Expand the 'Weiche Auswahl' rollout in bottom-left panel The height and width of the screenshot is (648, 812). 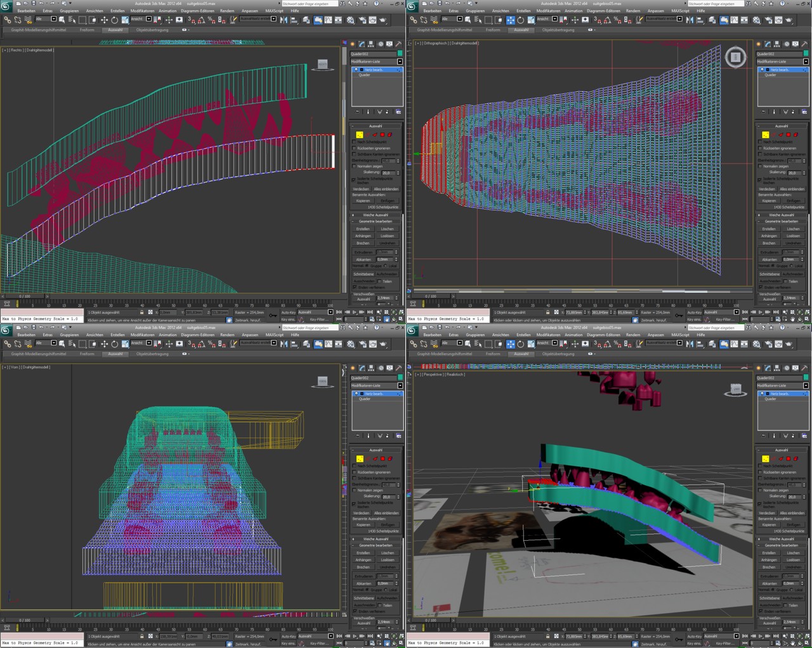pyautogui.click(x=376, y=539)
